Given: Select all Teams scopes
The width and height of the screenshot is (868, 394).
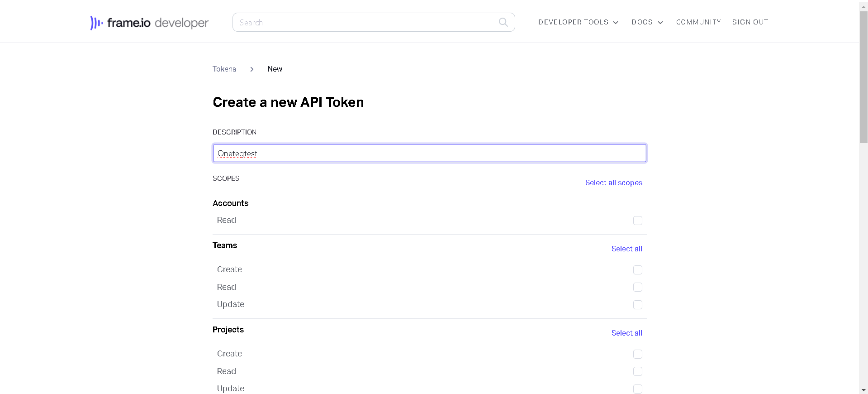Looking at the screenshot, I should 626,249.
